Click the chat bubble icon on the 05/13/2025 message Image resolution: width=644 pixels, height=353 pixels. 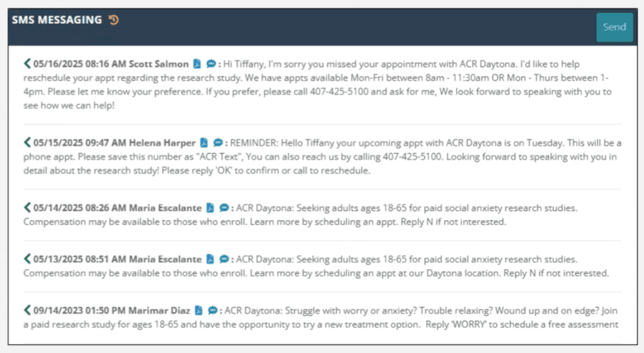click(224, 259)
